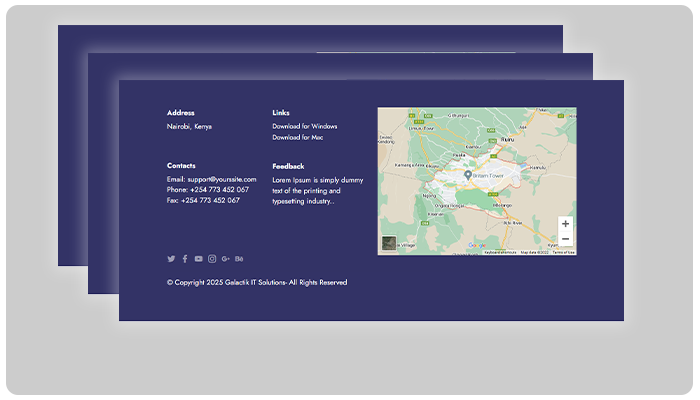Open the Google logo on the map
Screen dimensions: 700x400
coord(476,246)
